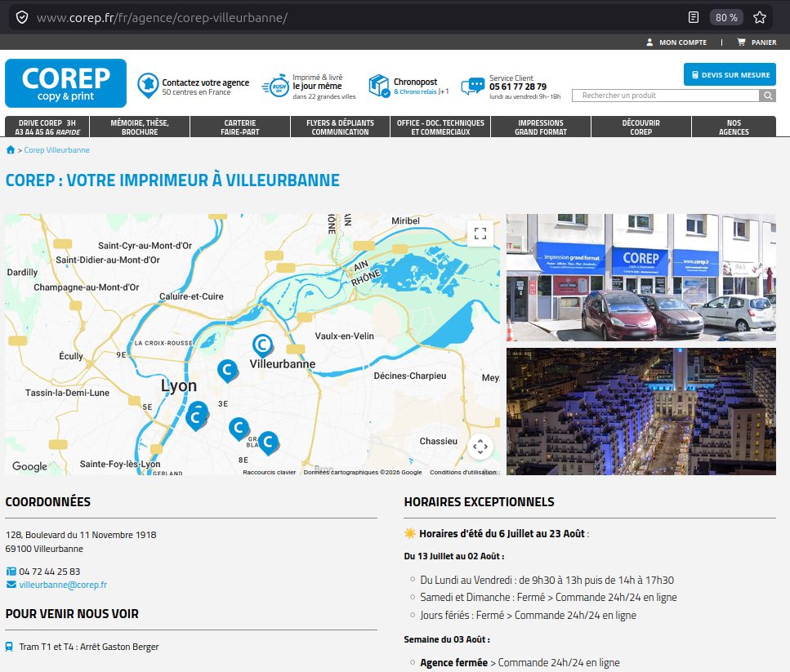Open the Drive Corep 3H menu

tap(47, 127)
